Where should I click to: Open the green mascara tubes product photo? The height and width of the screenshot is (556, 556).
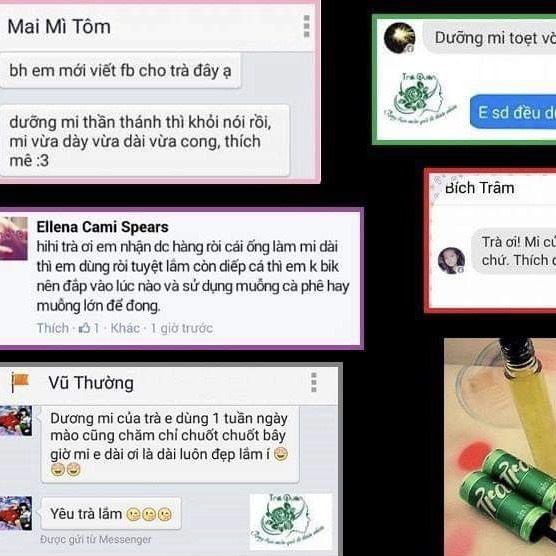[x=500, y=447]
